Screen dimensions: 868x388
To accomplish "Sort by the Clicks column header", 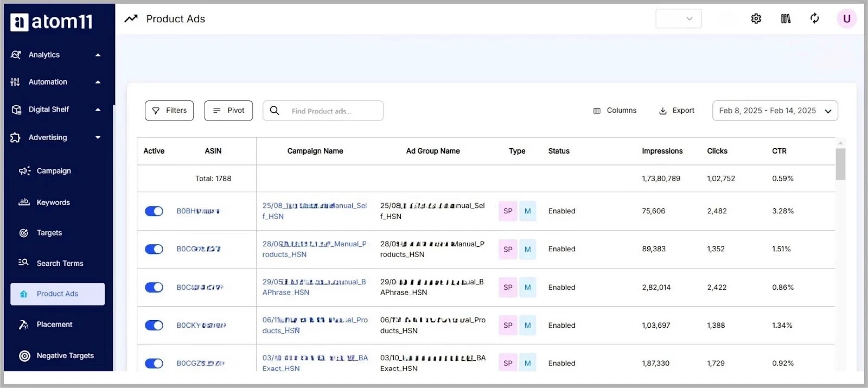I will [x=717, y=151].
